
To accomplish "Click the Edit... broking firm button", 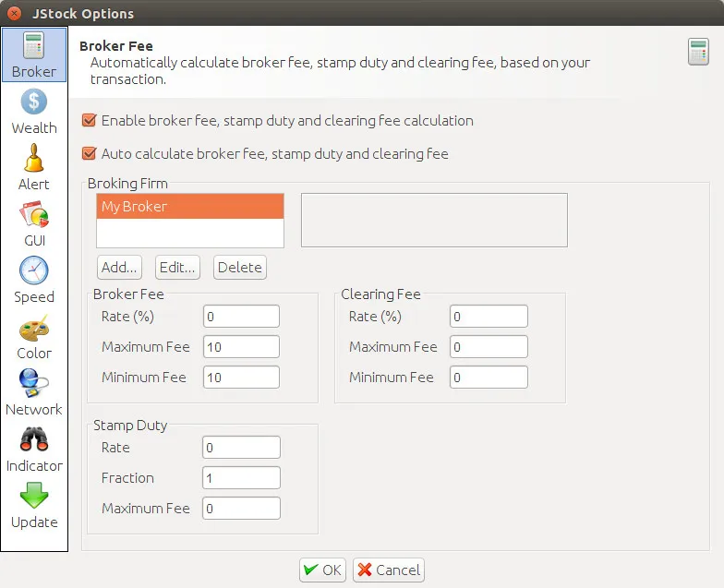I will point(177,268).
